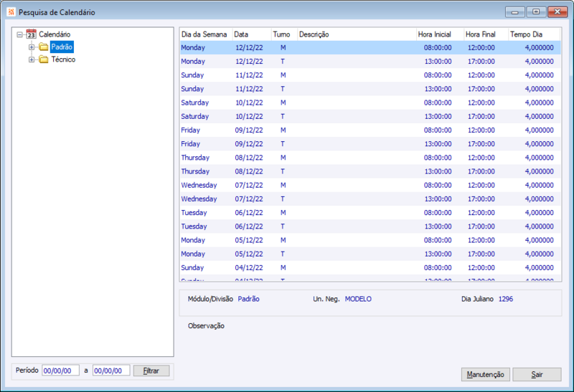The height and width of the screenshot is (392, 574).
Task: Select Monday 12/12/22 turno T row
Action: 370,62
